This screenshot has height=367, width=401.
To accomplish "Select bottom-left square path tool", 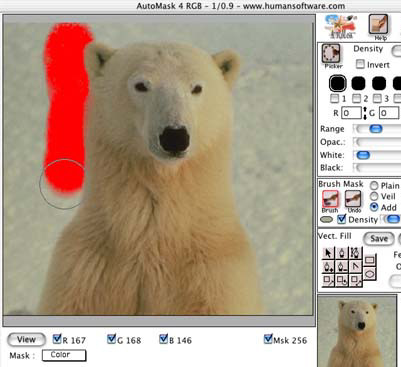I will pyautogui.click(x=328, y=280).
